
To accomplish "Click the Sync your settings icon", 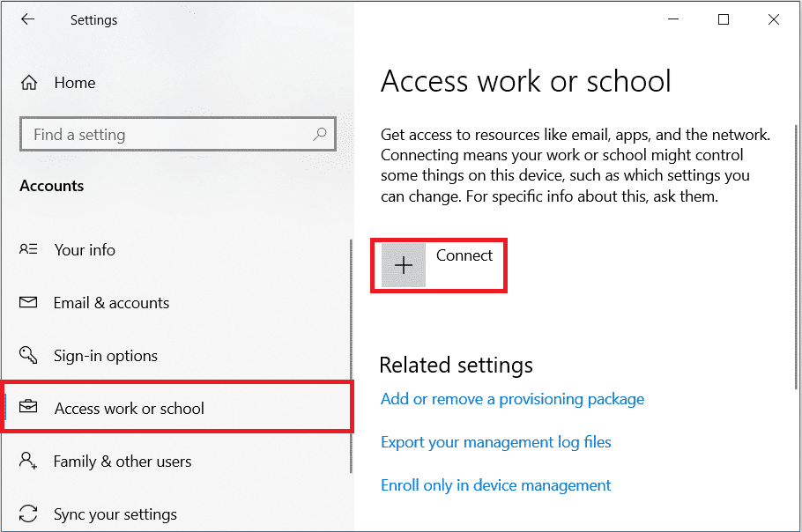I will coord(28,514).
